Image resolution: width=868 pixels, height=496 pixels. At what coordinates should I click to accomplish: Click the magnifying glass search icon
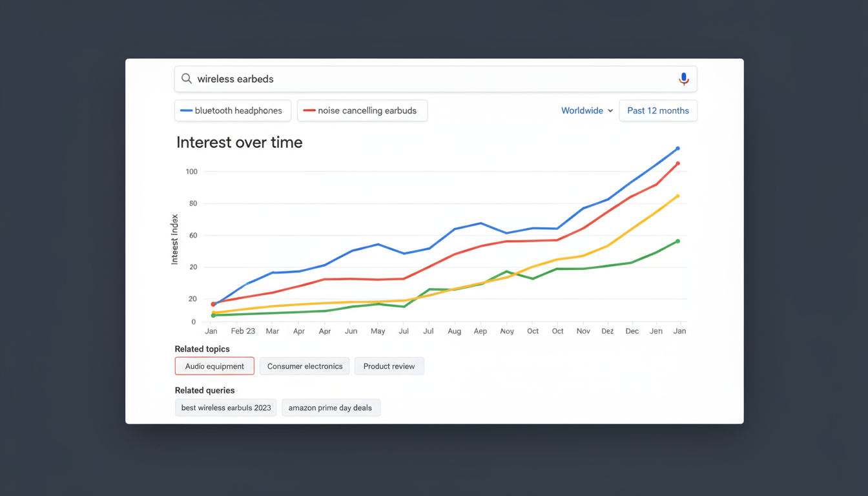point(187,79)
